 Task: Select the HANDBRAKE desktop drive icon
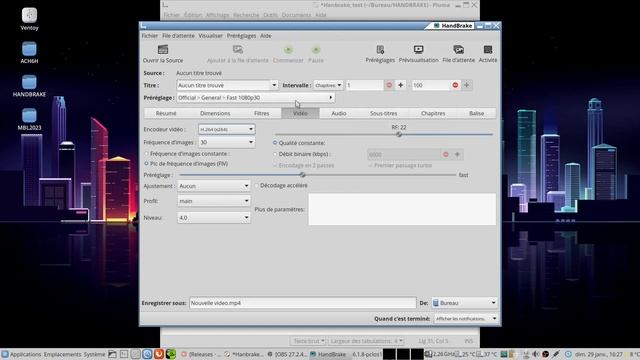point(29,82)
